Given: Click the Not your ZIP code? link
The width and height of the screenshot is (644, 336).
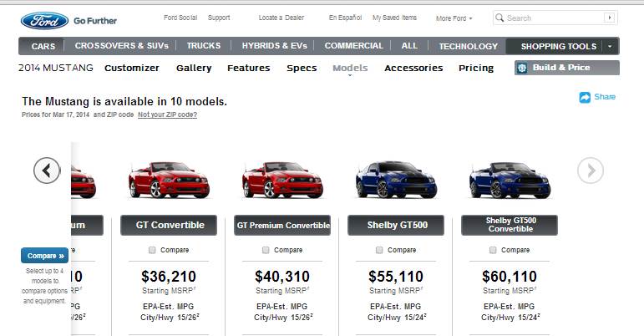Looking at the screenshot, I should coord(167,115).
